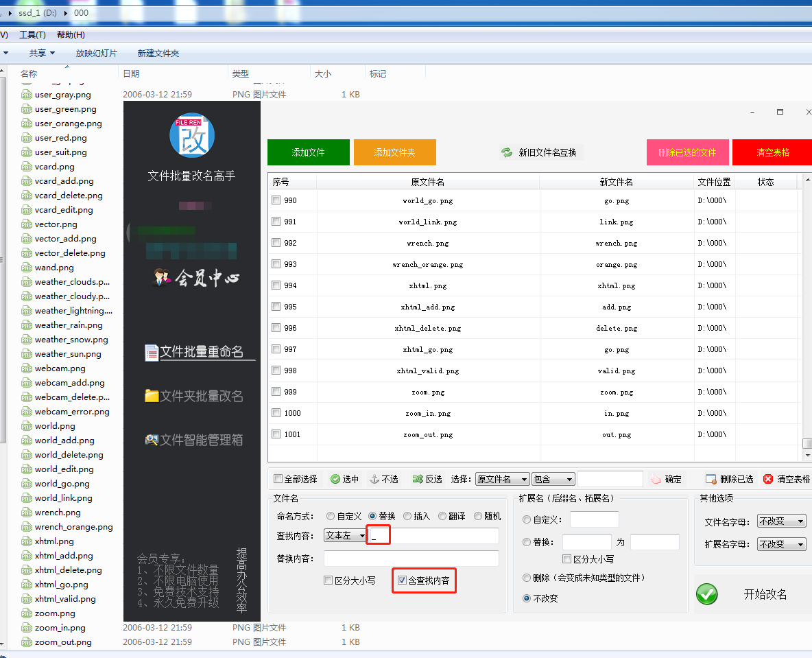This screenshot has width=812, height=658.
Task: Click the zoom_out.png file icon in Explorer
Action: coord(27,642)
